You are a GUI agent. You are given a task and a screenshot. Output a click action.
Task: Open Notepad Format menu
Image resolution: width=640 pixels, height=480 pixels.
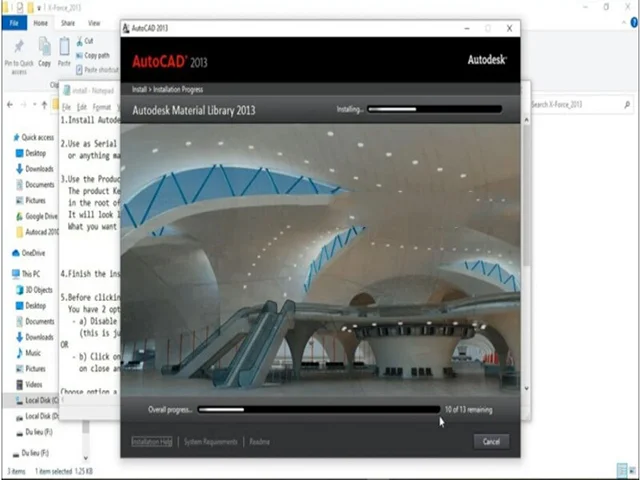(x=102, y=107)
